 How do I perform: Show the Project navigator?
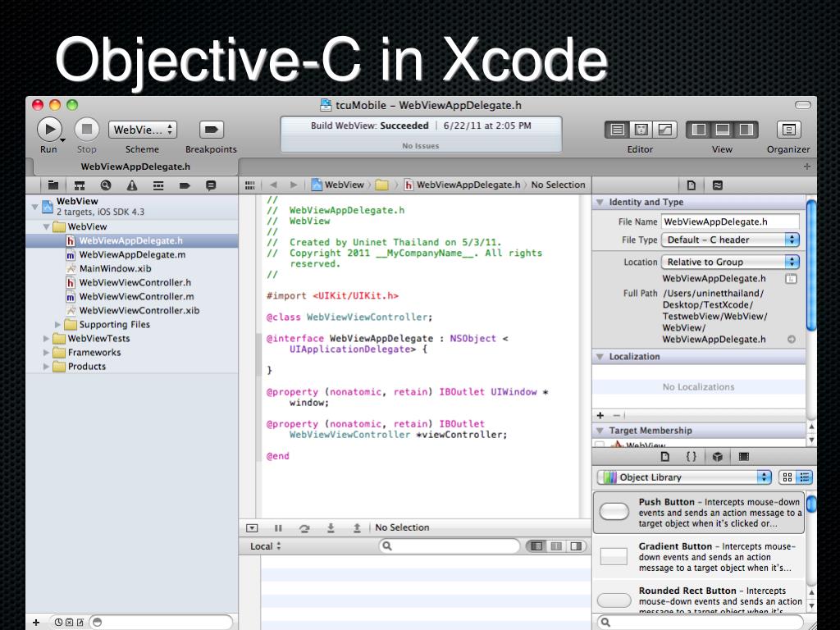click(53, 185)
